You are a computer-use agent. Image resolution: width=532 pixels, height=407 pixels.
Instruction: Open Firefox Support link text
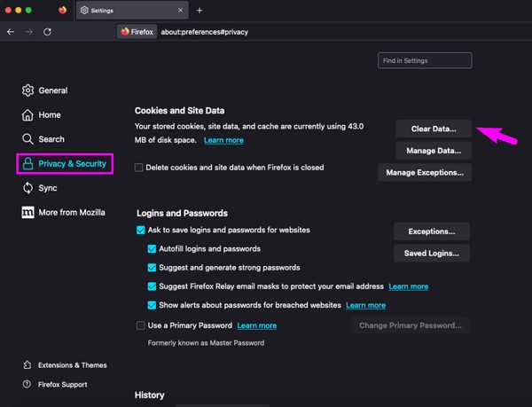(x=63, y=385)
